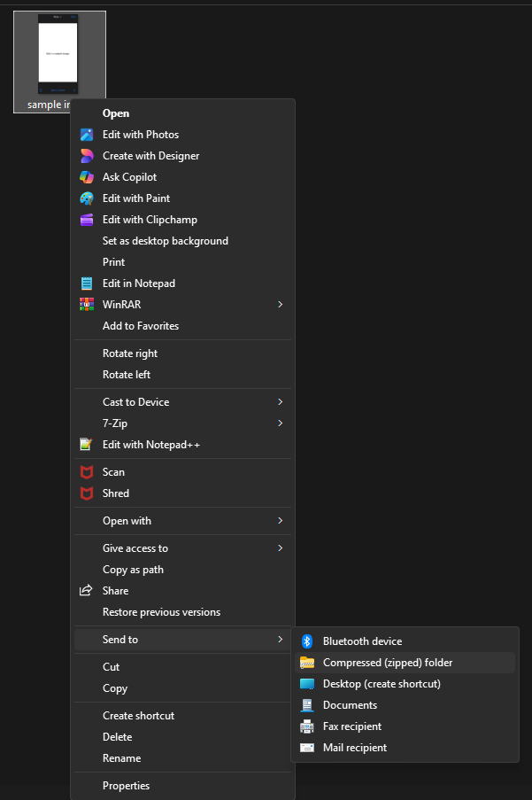
Task: Click the McAfee Shred icon
Action: coord(86,493)
